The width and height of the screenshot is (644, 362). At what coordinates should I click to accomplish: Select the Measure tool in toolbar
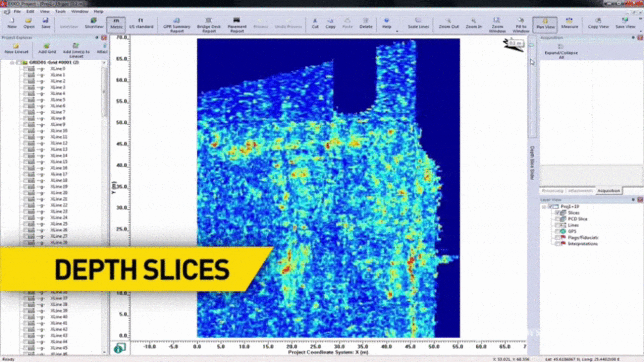[x=569, y=23]
